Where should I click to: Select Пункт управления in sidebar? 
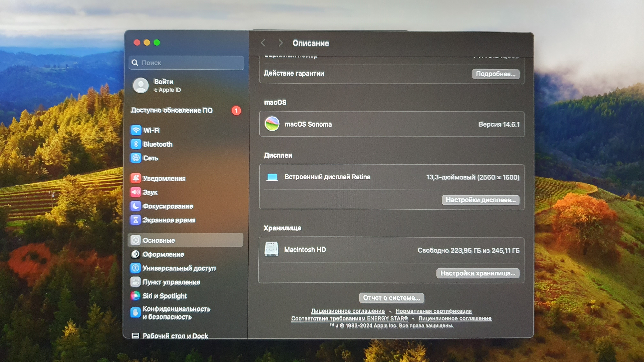click(171, 282)
